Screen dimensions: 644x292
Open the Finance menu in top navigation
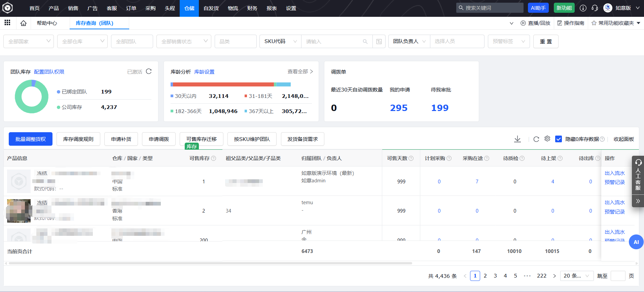coord(252,8)
